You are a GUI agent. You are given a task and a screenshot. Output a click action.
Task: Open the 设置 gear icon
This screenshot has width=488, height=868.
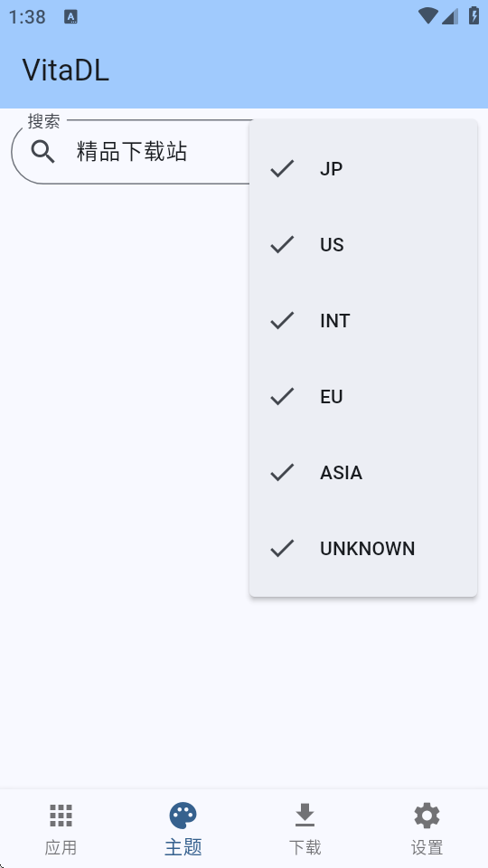(427, 816)
